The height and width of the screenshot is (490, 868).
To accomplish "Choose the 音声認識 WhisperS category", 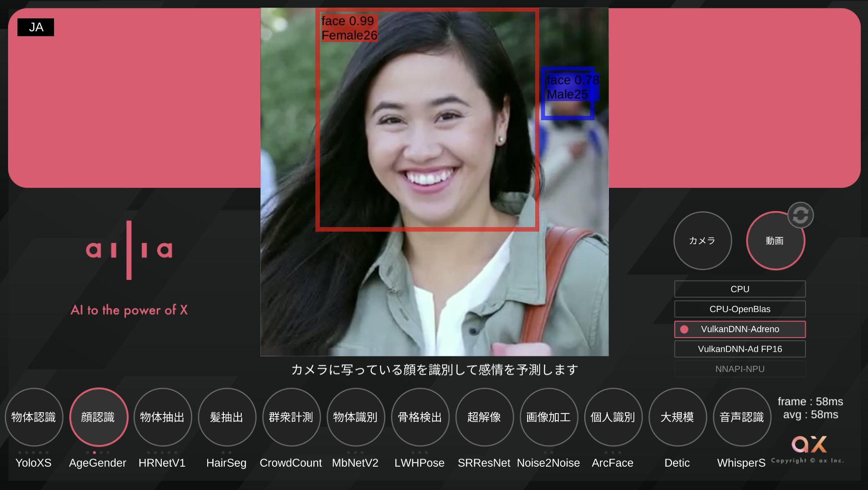I will [x=742, y=417].
